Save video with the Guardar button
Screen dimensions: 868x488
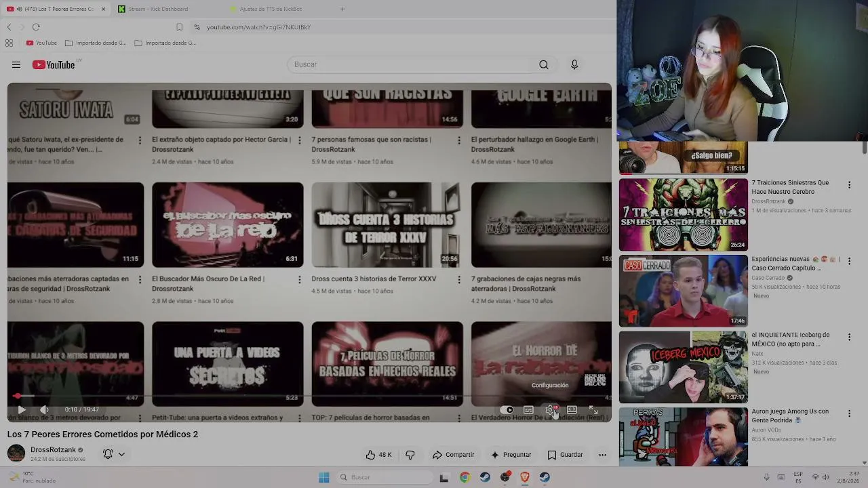pyautogui.click(x=565, y=455)
